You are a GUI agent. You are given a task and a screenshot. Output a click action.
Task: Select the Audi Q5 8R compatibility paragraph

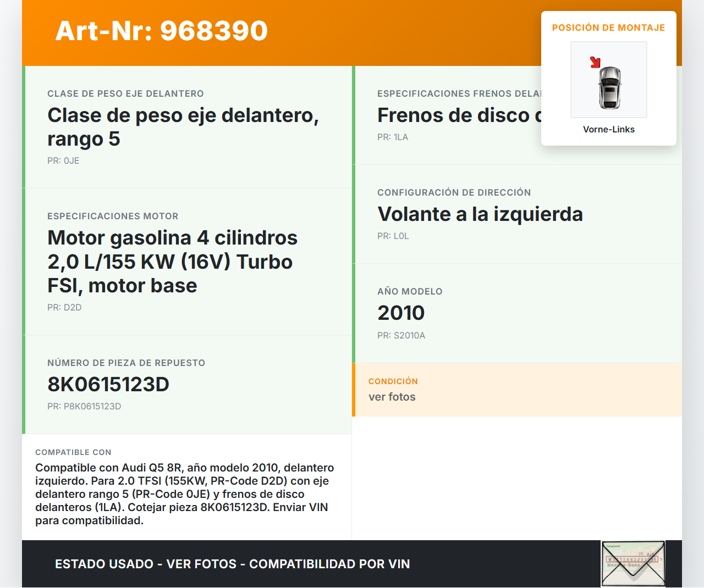point(185,494)
